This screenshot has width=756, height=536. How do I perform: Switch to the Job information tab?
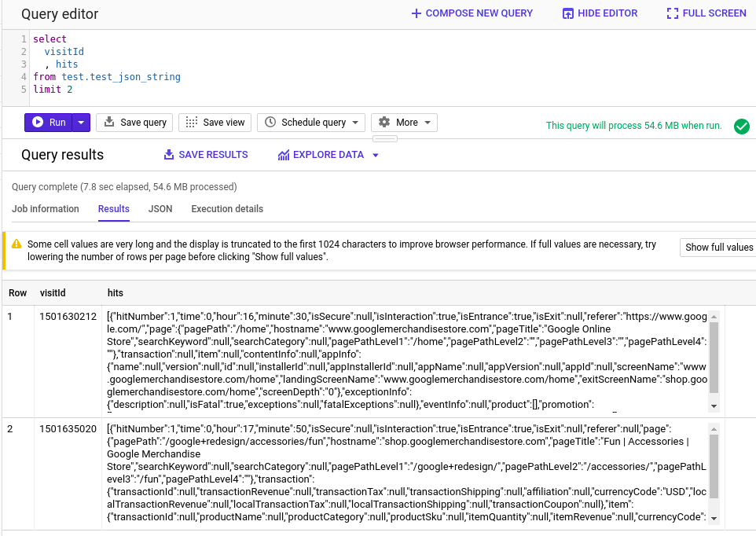(46, 209)
